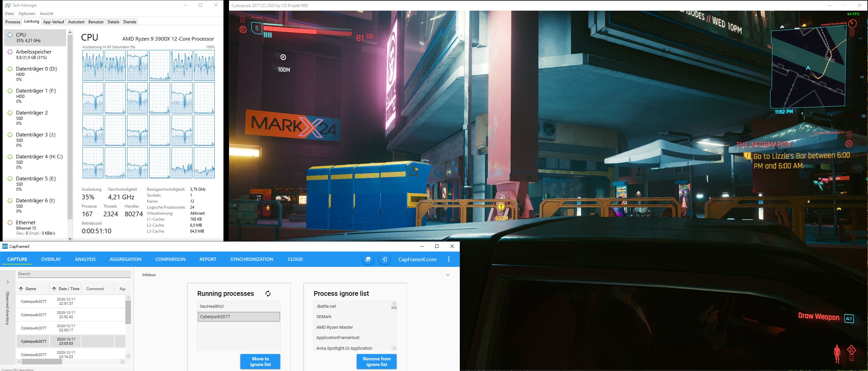Screen dimensions: 868x371
Task: Open the CapFrameX.com link
Action: (417, 259)
